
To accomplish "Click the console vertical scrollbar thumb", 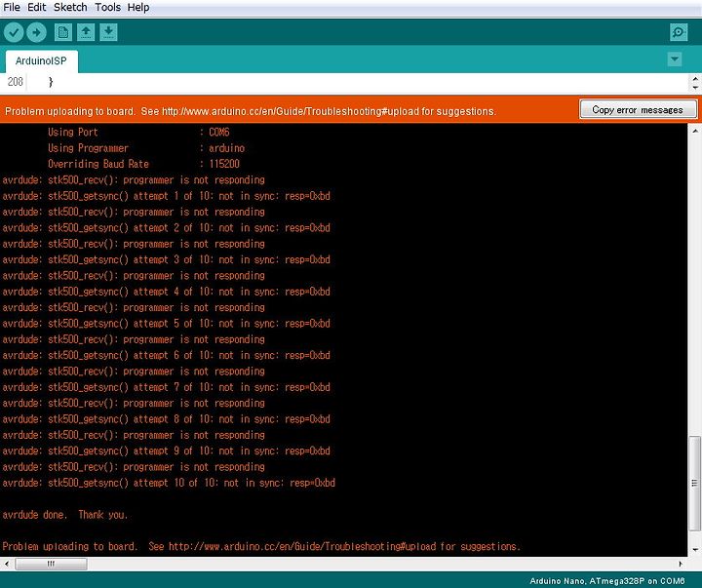I will click(694, 483).
